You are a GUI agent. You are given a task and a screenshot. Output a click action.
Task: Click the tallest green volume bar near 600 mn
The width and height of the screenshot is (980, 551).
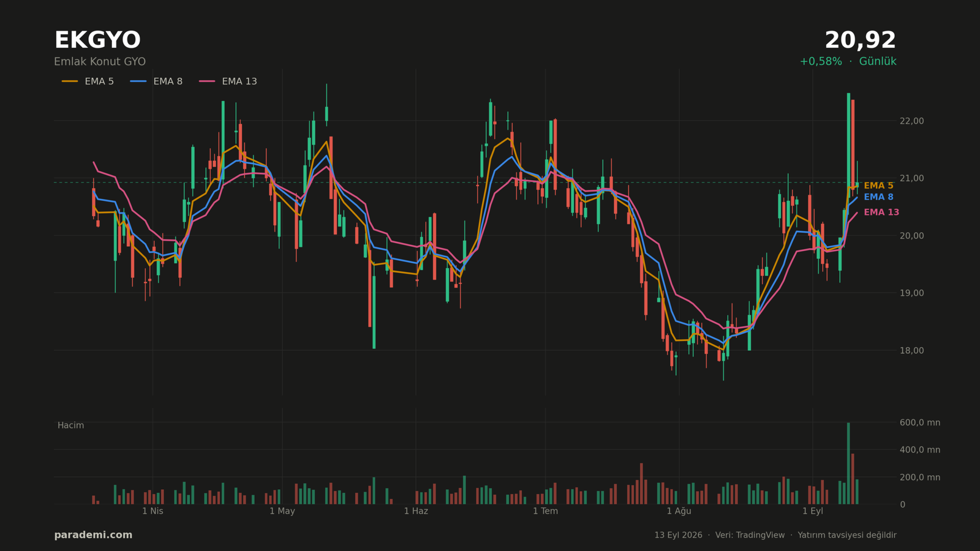848,463
